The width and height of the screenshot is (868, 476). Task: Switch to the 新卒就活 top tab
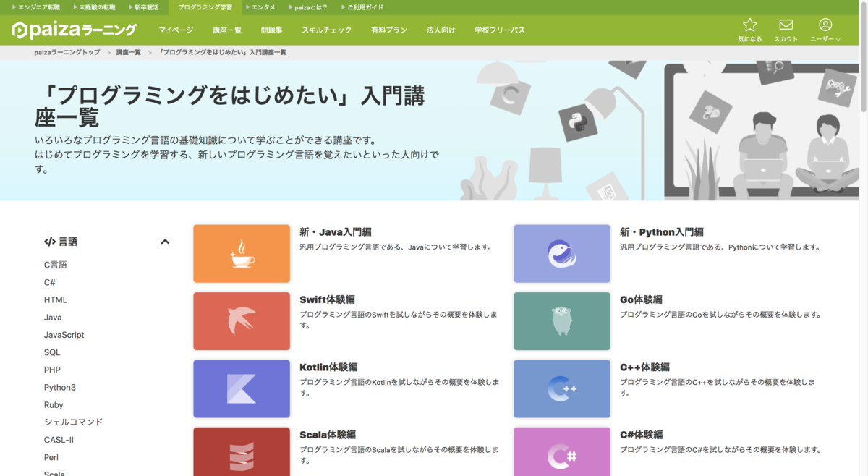coord(142,7)
